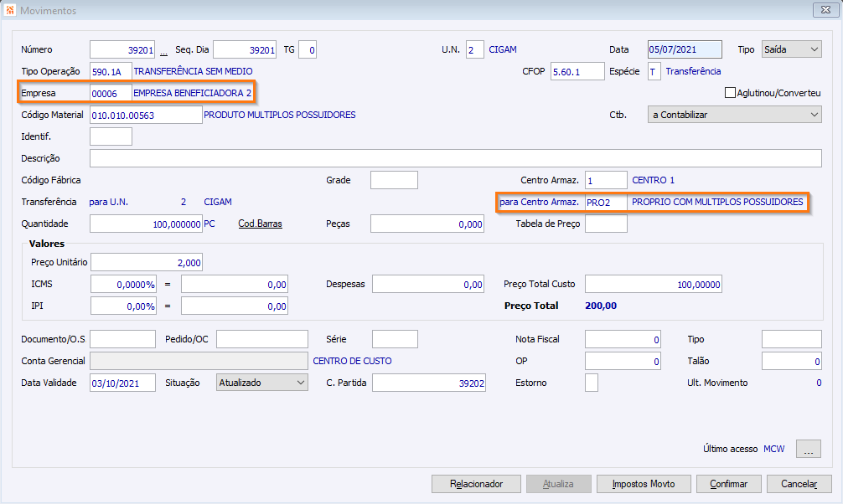Click the Data Validade field

click(122, 383)
